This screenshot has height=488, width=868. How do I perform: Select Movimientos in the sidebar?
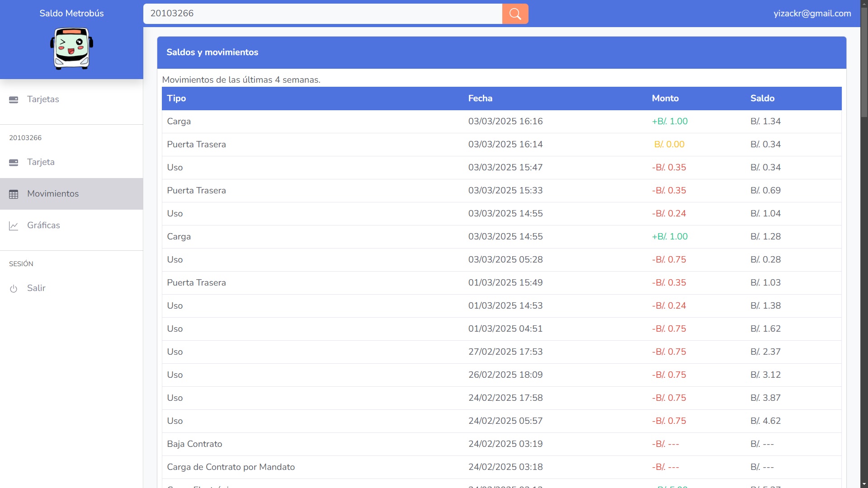tap(71, 194)
